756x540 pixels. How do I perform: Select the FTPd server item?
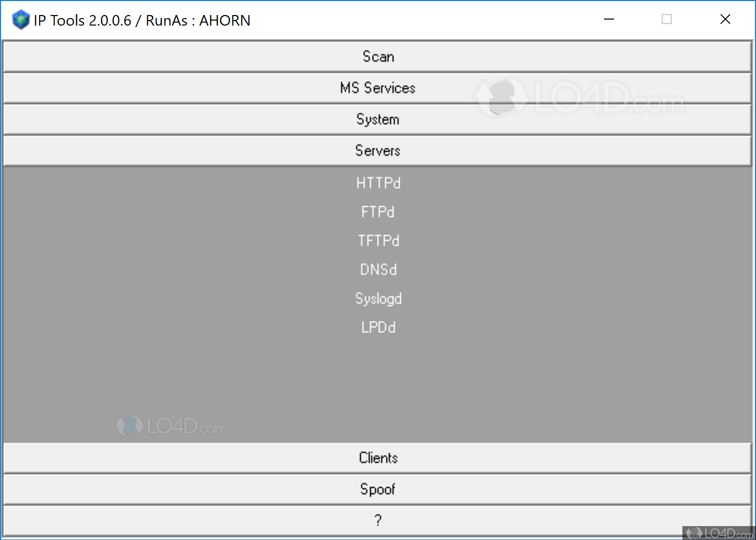pos(378,212)
